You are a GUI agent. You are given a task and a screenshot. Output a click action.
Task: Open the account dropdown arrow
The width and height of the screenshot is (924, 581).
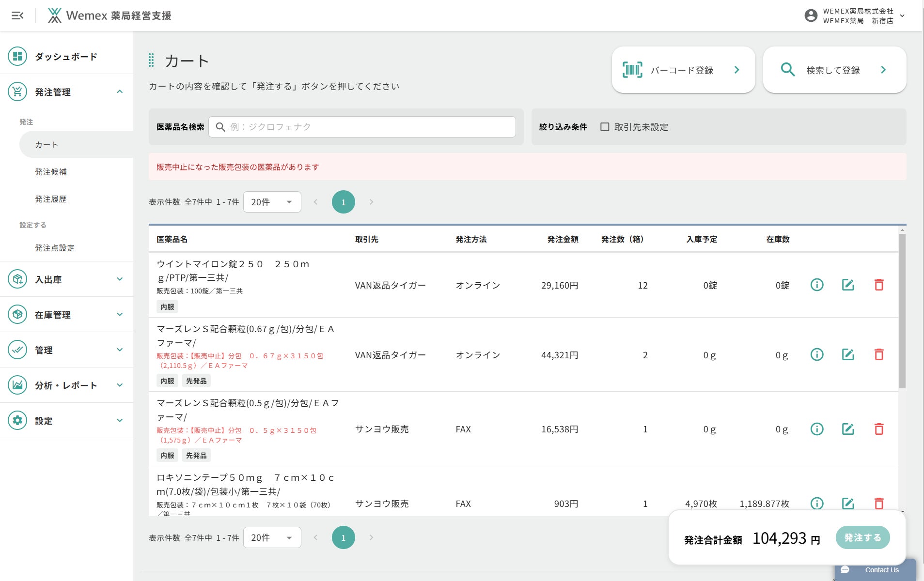(x=902, y=15)
